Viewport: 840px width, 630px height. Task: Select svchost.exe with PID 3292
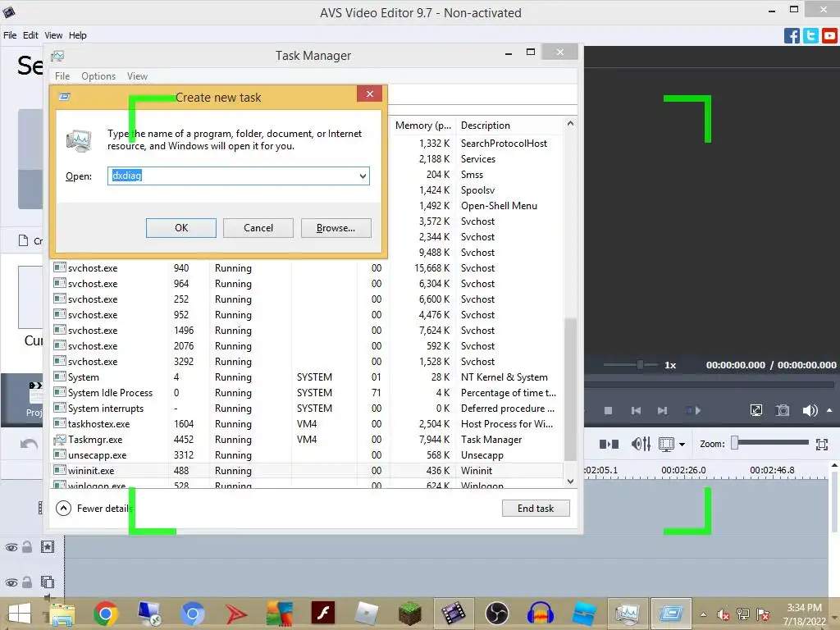click(x=308, y=362)
